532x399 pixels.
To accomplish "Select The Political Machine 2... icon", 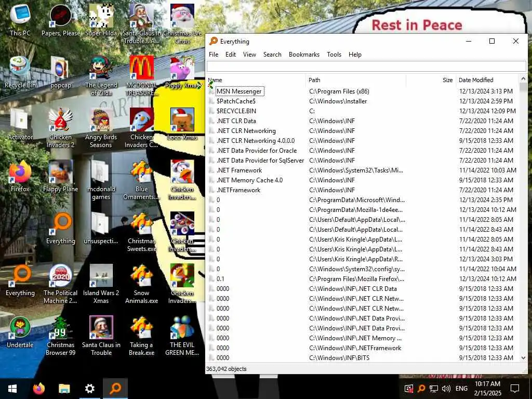I will pyautogui.click(x=61, y=284).
